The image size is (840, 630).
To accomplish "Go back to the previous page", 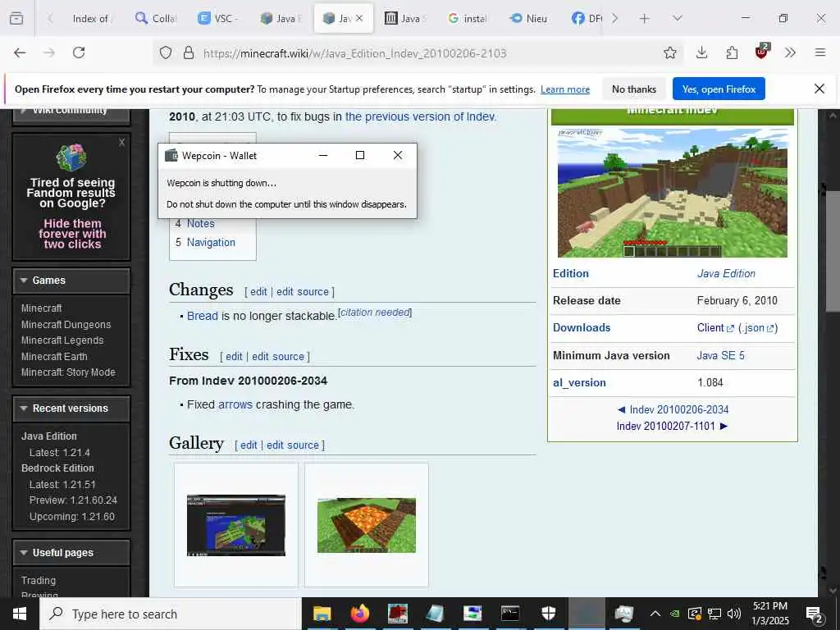I will tap(20, 52).
